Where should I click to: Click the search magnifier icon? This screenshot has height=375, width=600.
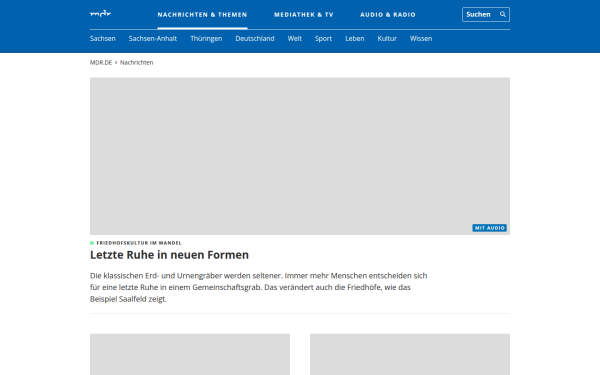[x=503, y=14]
